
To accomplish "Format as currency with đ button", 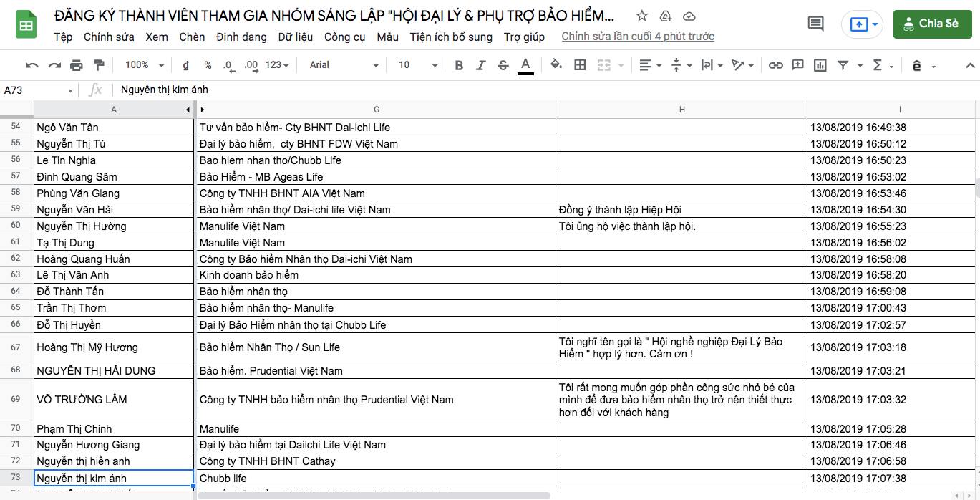I will [186, 65].
